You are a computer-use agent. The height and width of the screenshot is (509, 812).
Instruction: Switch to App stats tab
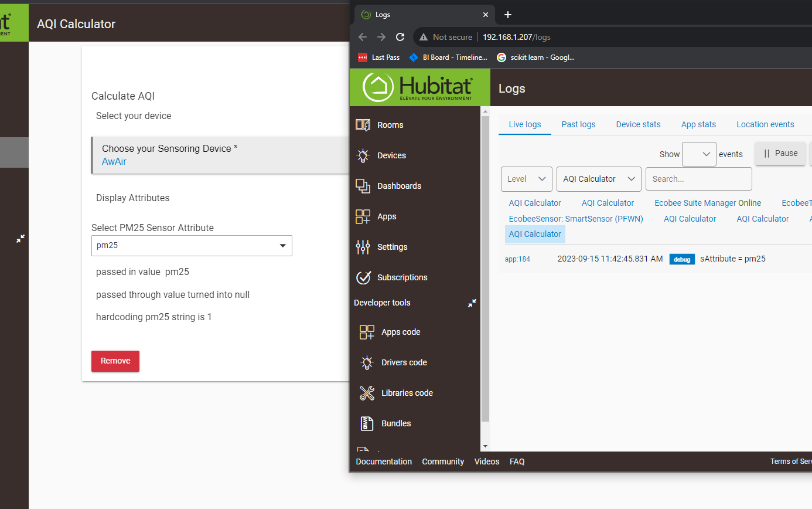(698, 124)
